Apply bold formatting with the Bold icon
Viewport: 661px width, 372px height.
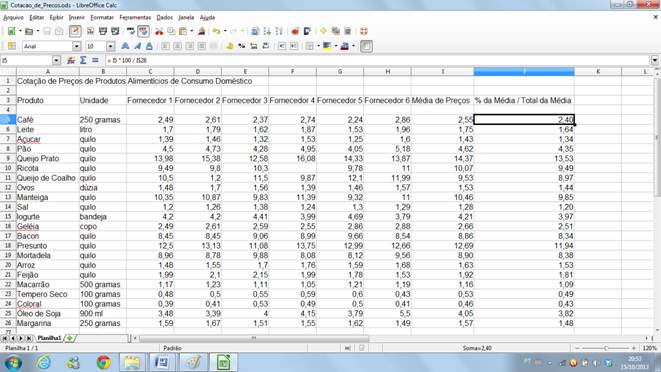[125, 46]
